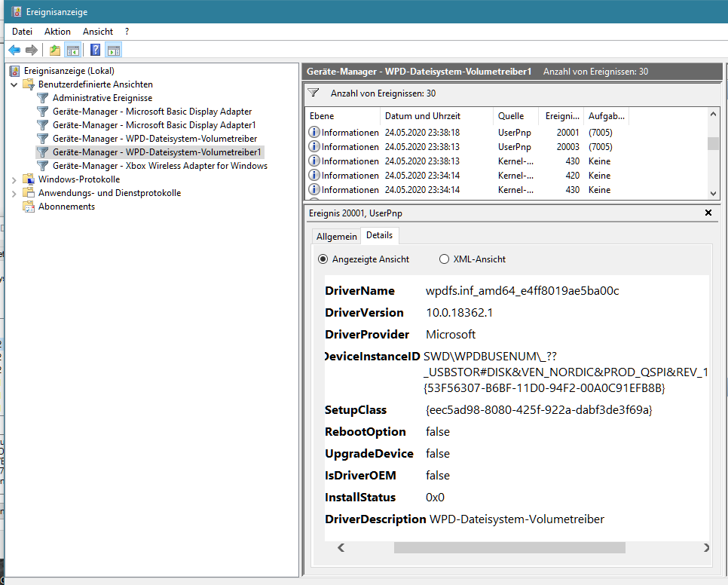Toggle the action pane toolbar icon

tap(114, 51)
